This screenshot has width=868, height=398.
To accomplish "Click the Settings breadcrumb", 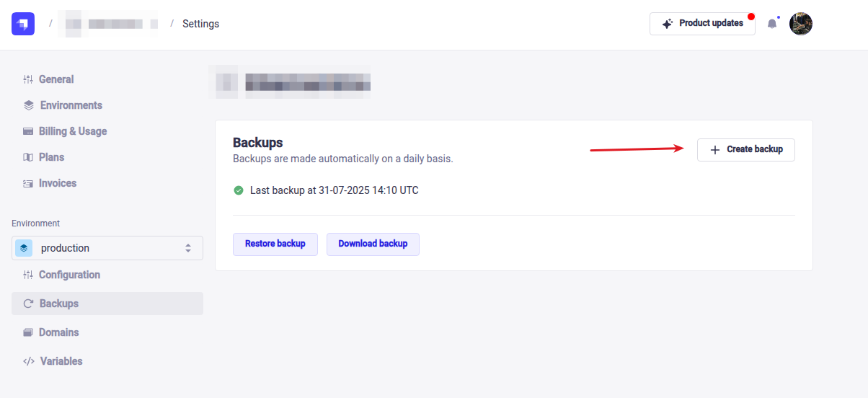I will click(200, 24).
